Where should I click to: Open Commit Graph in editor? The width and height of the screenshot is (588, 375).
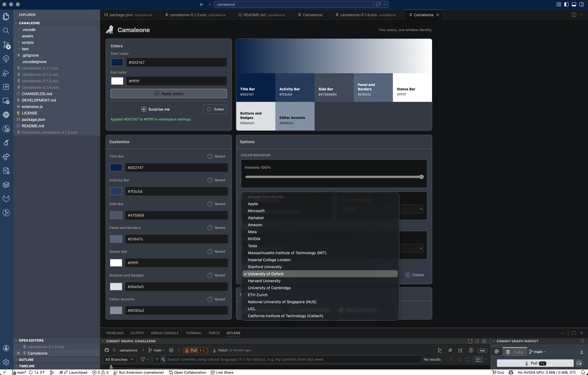[470, 341]
